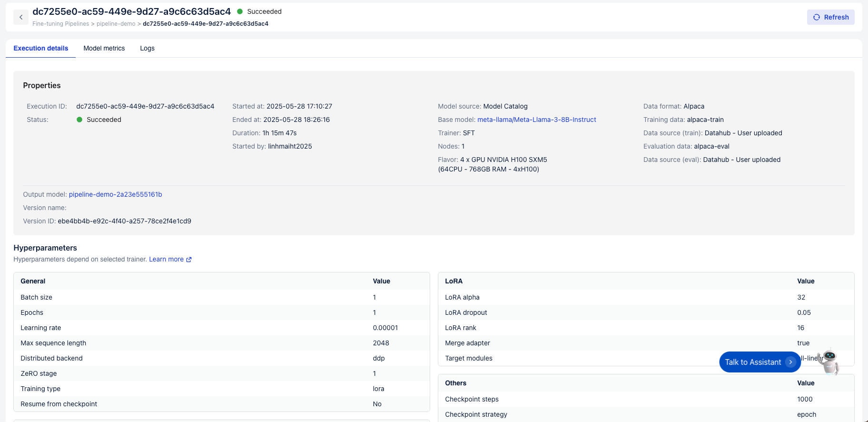
Task: Open the Logs tab
Action: pyautogui.click(x=147, y=48)
